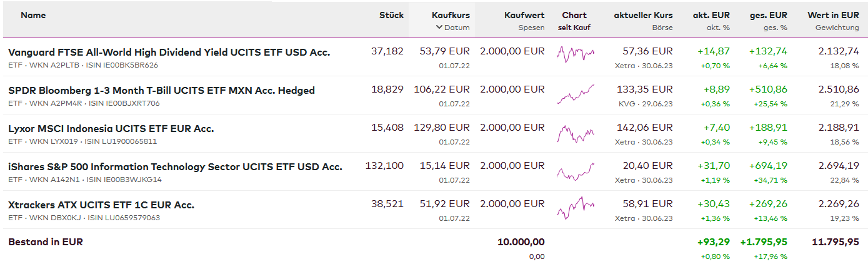Sort by Stück column header
This screenshot has height=264, width=868.
click(x=391, y=15)
